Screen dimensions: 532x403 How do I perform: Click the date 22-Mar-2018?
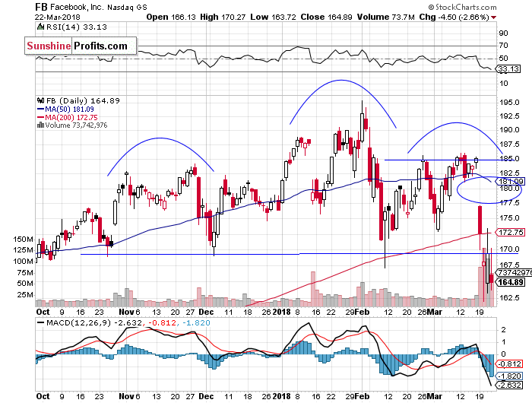57,17
